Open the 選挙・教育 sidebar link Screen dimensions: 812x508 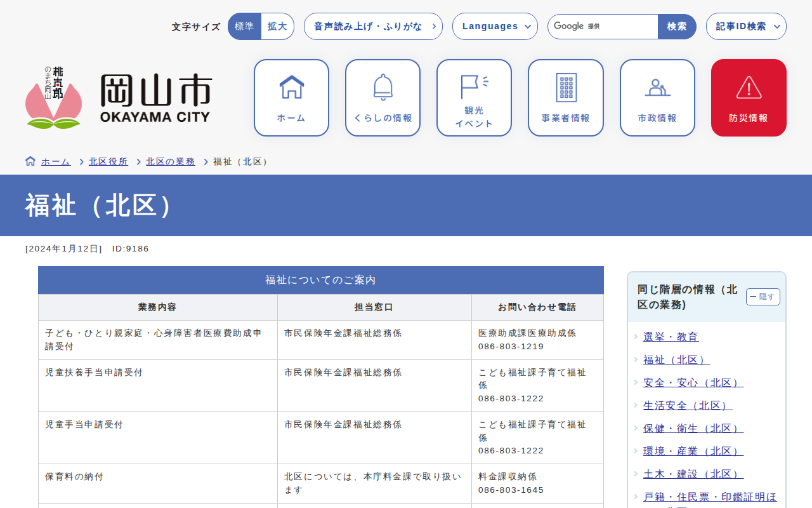pos(671,337)
